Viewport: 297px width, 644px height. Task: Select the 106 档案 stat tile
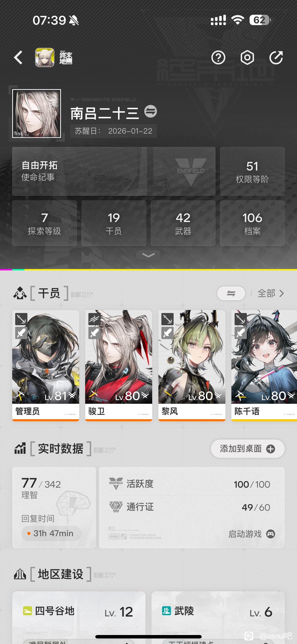(252, 223)
